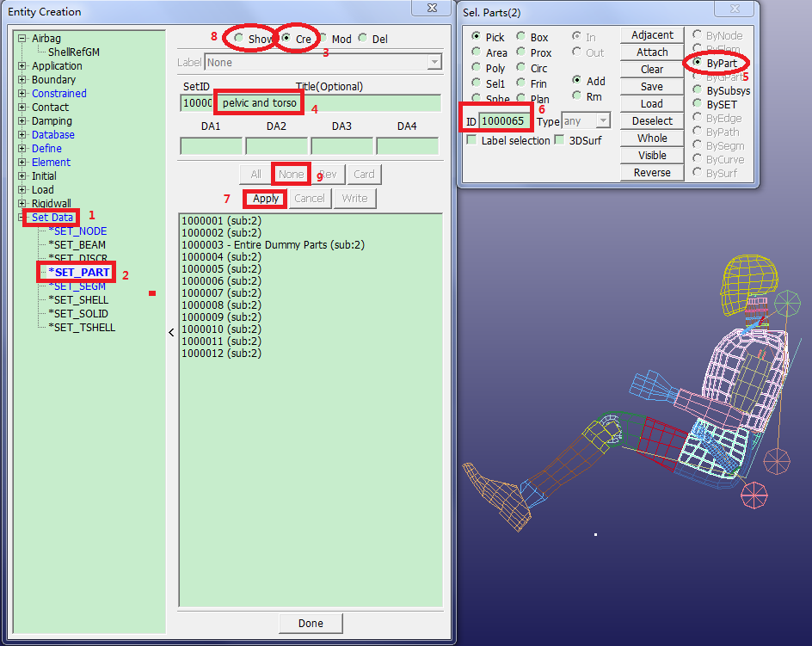Expand the Airbag tree node

(22, 39)
